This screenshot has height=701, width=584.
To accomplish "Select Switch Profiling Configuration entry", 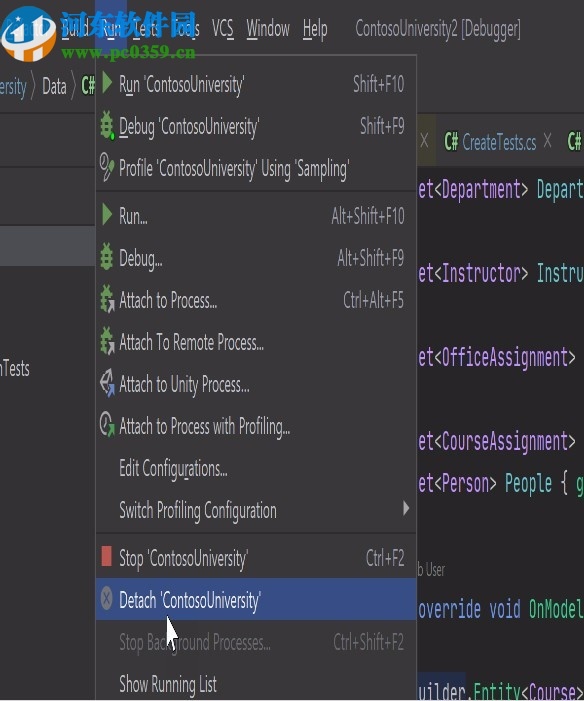I will (x=256, y=510).
